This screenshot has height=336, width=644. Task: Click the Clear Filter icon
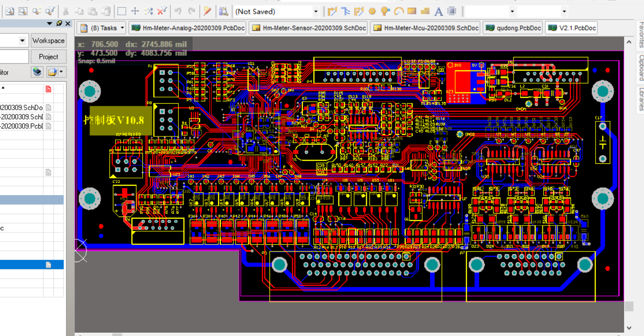162,11
